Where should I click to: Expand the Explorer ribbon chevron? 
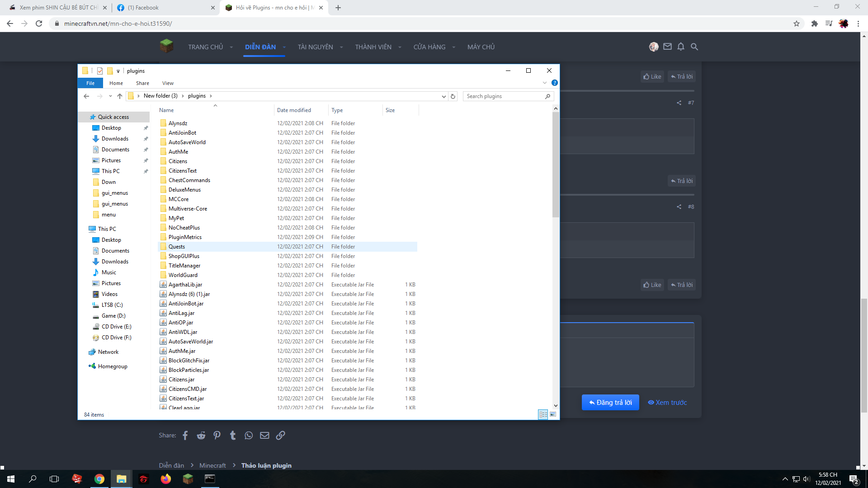click(x=545, y=83)
